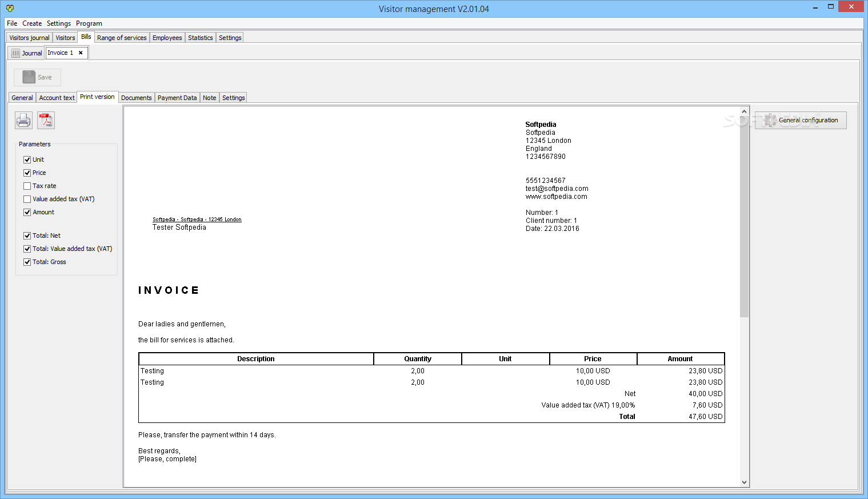Open the invoice Settings tab
This screenshot has width=868, height=499.
[x=234, y=98]
